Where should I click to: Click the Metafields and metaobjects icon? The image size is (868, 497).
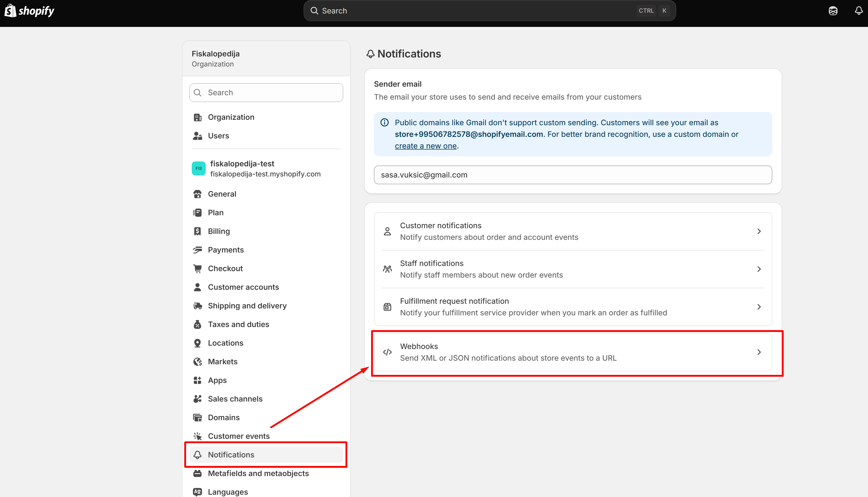[x=197, y=473]
